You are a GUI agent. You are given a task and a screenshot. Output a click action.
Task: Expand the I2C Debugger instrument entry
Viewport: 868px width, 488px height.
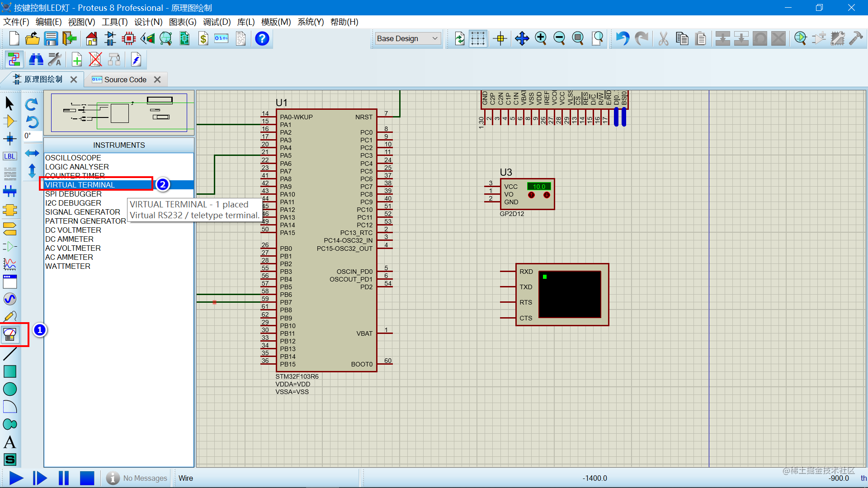coord(73,202)
